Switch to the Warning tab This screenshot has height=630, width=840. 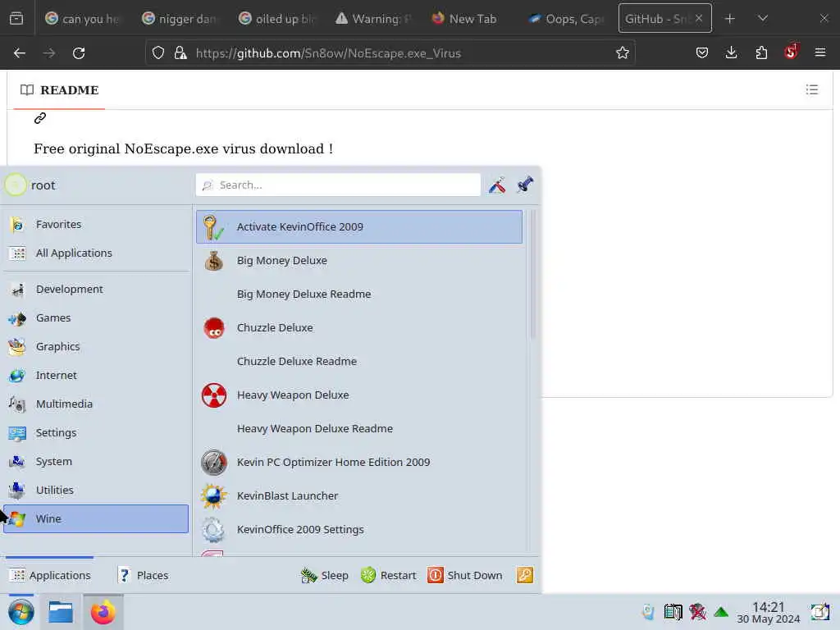[x=373, y=19]
